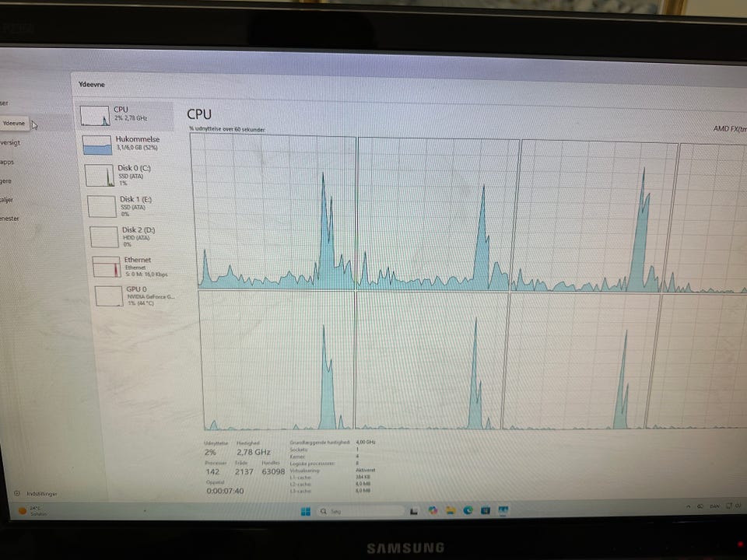
Task: Launch Microsoft Edge from the taskbar
Action: point(468,510)
